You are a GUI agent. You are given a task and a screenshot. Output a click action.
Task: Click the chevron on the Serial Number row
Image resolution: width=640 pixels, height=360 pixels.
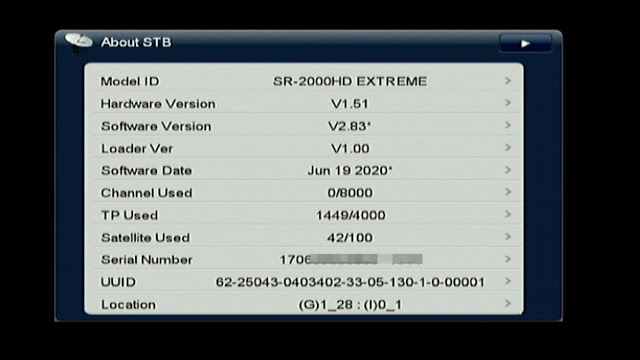[x=508, y=259]
